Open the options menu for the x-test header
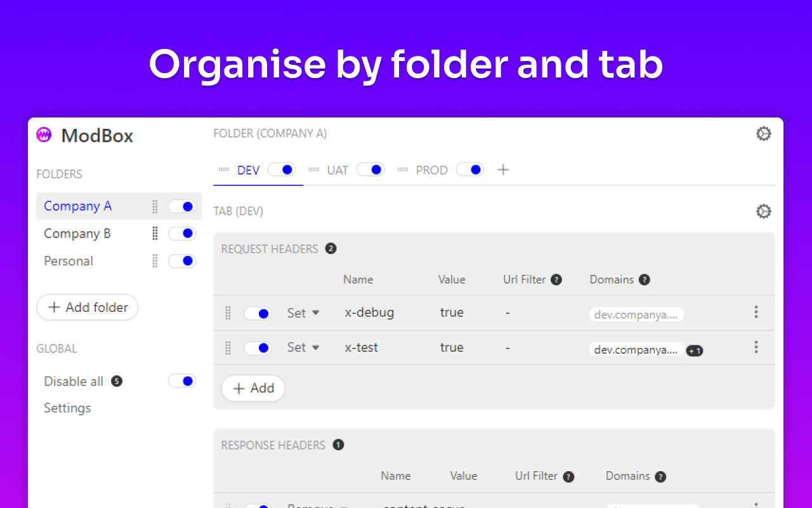The height and width of the screenshot is (508, 812). pyautogui.click(x=756, y=347)
